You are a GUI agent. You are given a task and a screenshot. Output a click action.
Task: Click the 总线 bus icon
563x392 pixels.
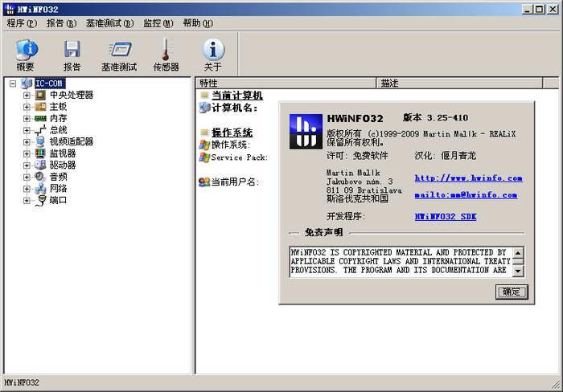(40, 130)
